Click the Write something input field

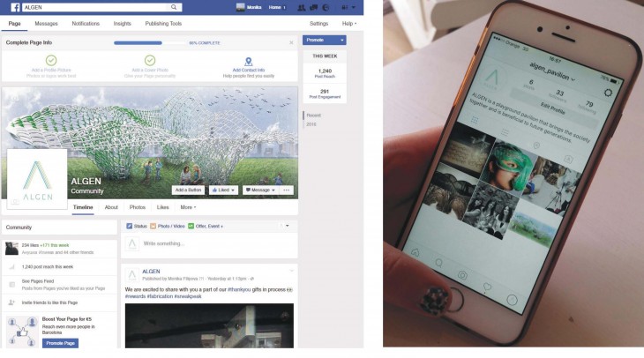(x=209, y=244)
